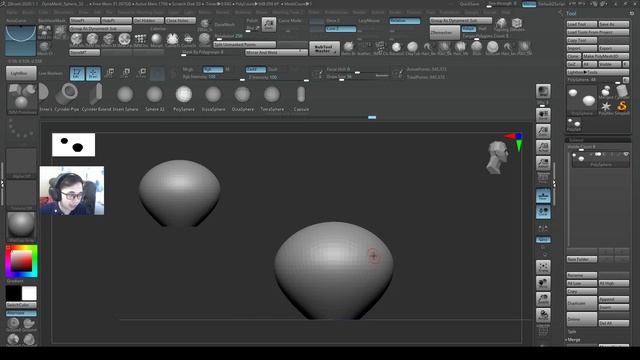This screenshot has height=360, width=640.
Task: Click the Make PolyMesh3D button
Action: [606, 56]
